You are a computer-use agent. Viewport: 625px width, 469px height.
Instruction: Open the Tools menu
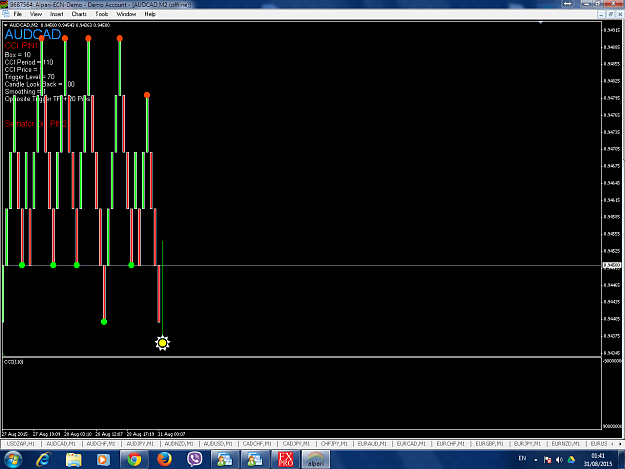[x=101, y=14]
